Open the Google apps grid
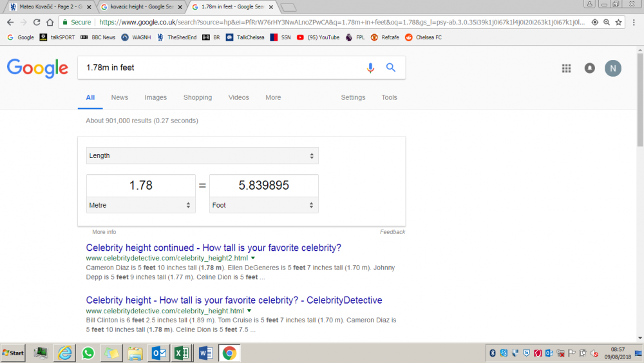The width and height of the screenshot is (644, 363). tap(566, 68)
